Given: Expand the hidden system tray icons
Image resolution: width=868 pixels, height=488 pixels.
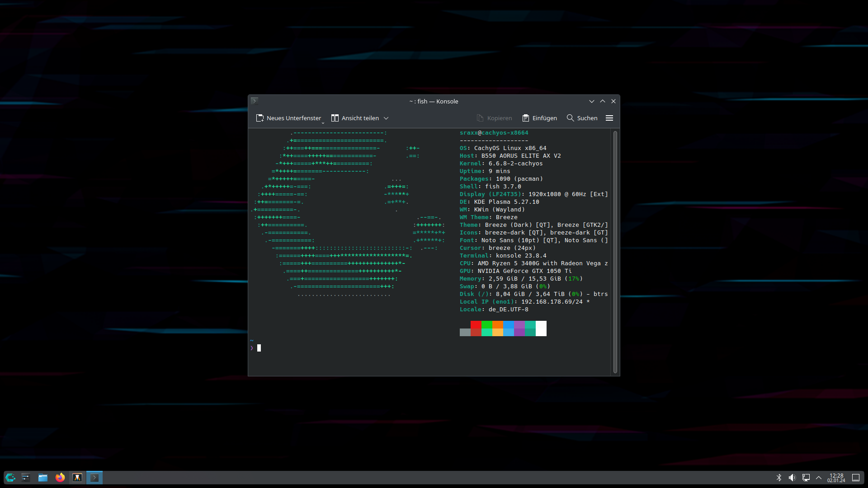Looking at the screenshot, I should 819,478.
